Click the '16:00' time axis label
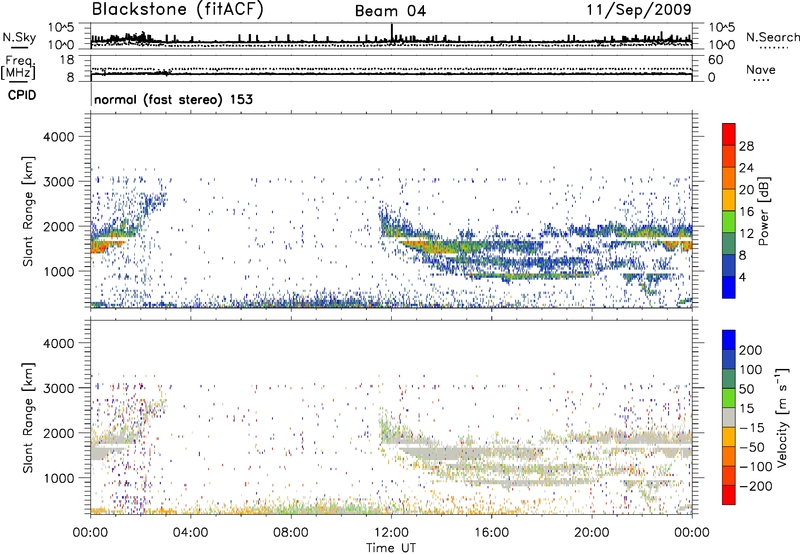Screen dimensions: 800x554 pyautogui.click(x=491, y=533)
